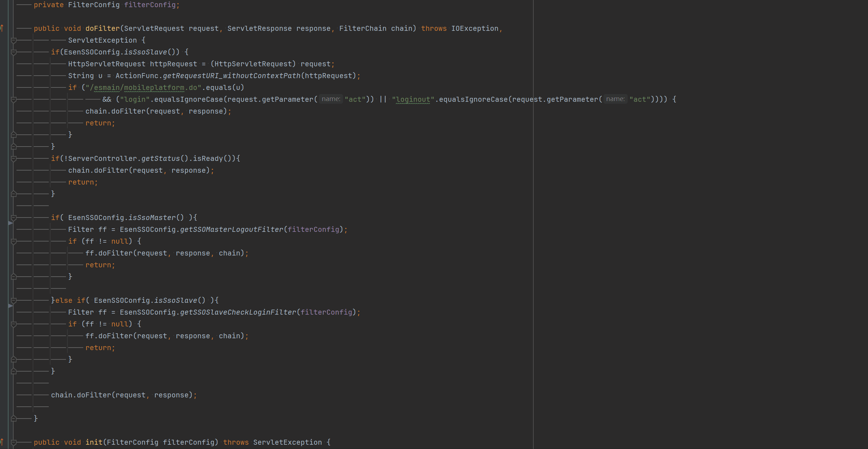868x449 pixels.
Task: Click fold-end marker closing the isReady if block
Action: pyautogui.click(x=14, y=194)
